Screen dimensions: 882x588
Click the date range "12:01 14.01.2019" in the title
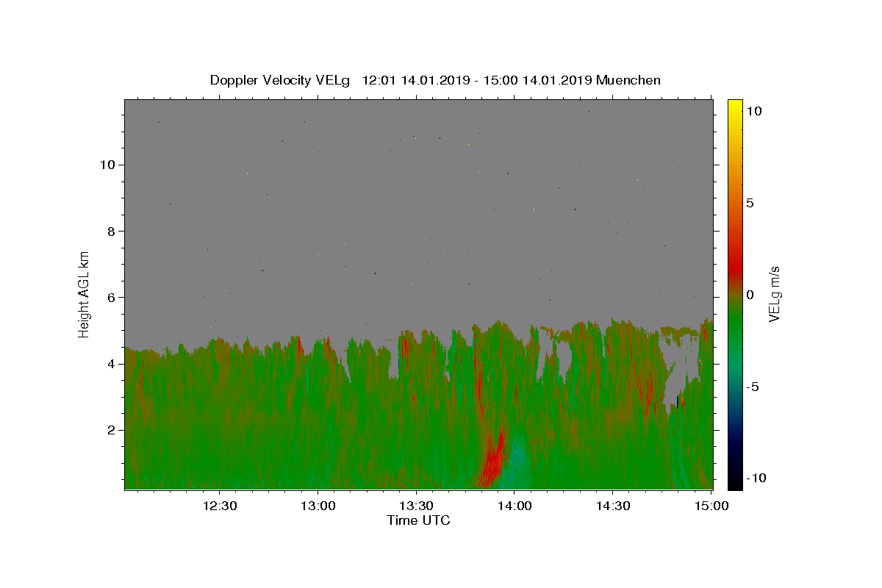[x=415, y=80]
